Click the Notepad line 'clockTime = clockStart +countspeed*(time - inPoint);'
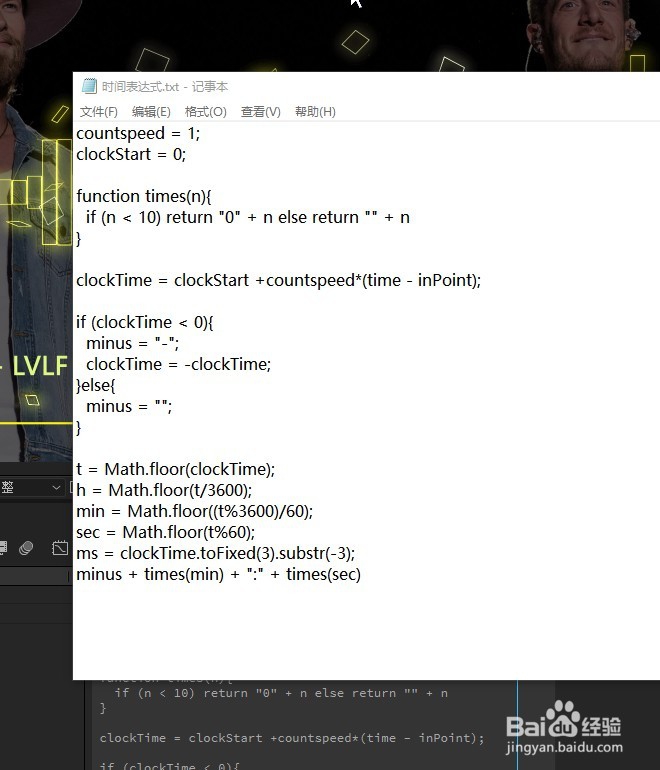The image size is (660, 770). [278, 280]
